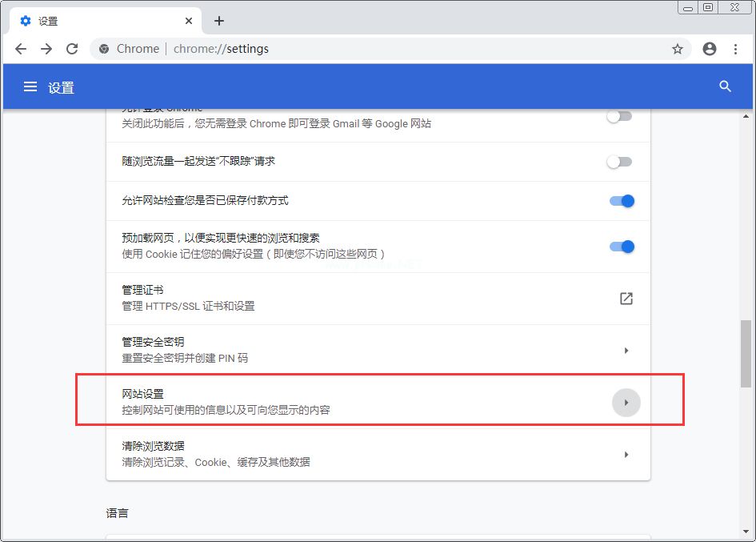756x542 pixels.
Task: Reload the settings page
Action: click(72, 49)
